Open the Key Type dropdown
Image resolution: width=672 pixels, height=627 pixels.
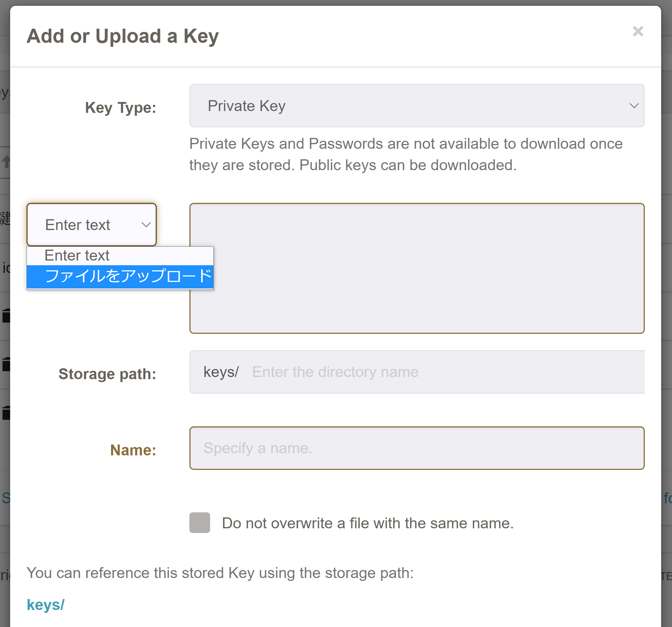[x=417, y=106]
